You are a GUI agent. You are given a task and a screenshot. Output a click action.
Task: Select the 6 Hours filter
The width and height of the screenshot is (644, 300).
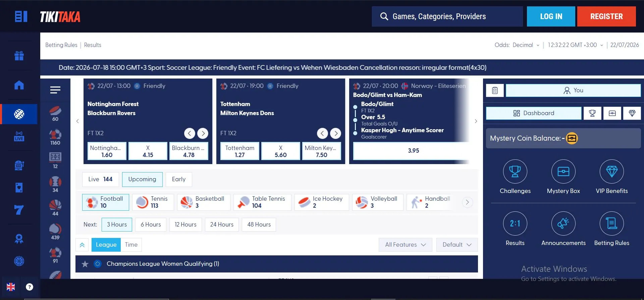(151, 224)
